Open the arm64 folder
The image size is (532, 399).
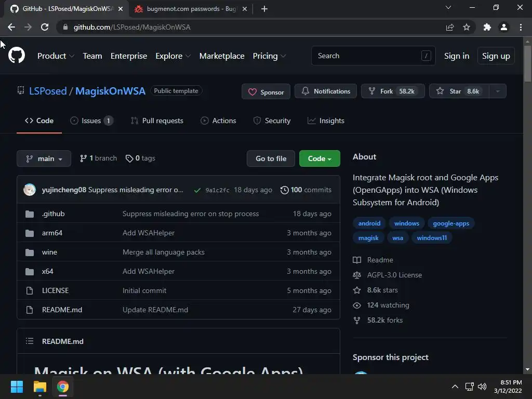[52, 233]
